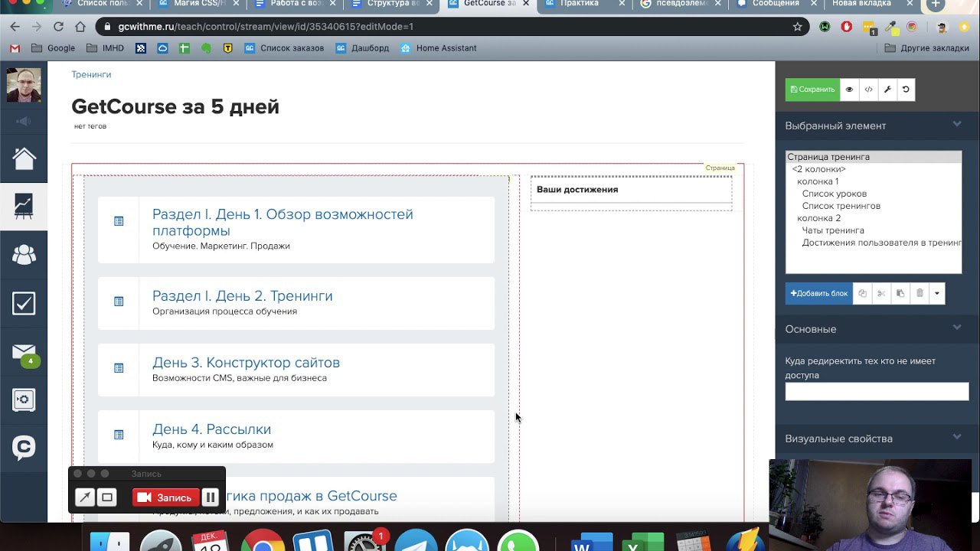Open the Список заказов bookmark
Viewport: 980px width, 551px height.
tap(284, 48)
